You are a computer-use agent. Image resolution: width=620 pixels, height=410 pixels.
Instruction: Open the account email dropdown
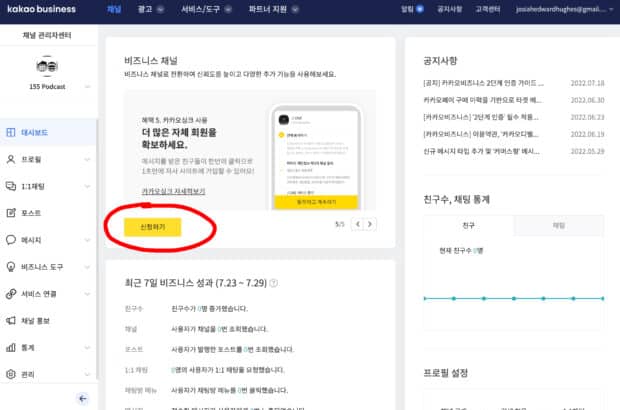tap(564, 9)
